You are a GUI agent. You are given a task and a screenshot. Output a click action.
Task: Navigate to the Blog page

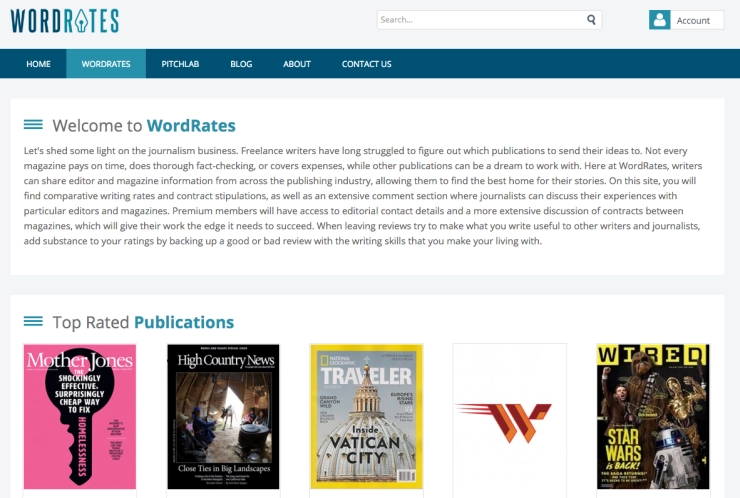(x=241, y=64)
